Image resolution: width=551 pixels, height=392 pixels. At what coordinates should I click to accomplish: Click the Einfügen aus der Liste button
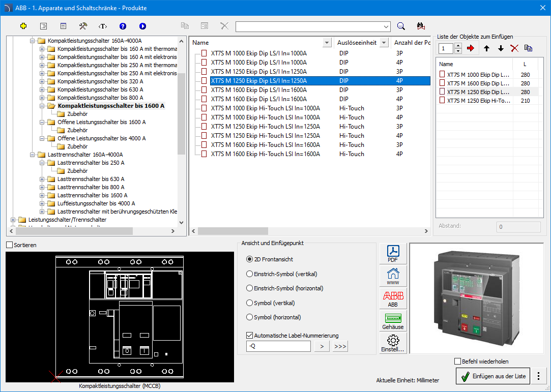(493, 376)
